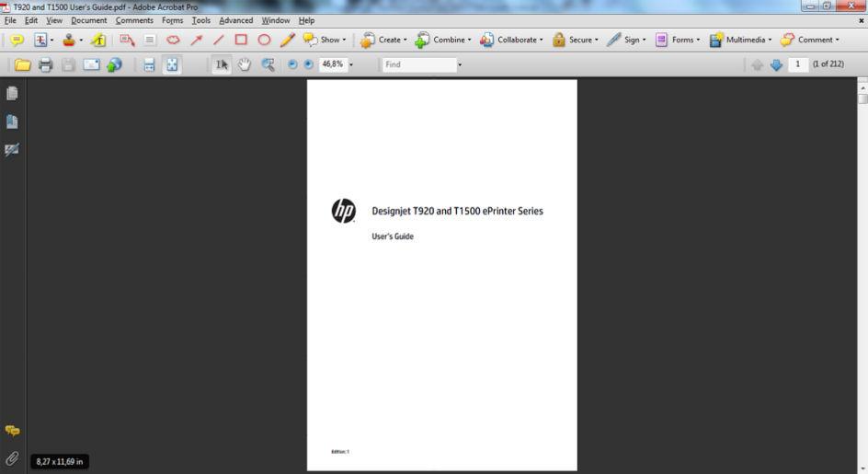The width and height of the screenshot is (868, 474).
Task: Select the Arrow drawing tool
Action: [x=197, y=40]
